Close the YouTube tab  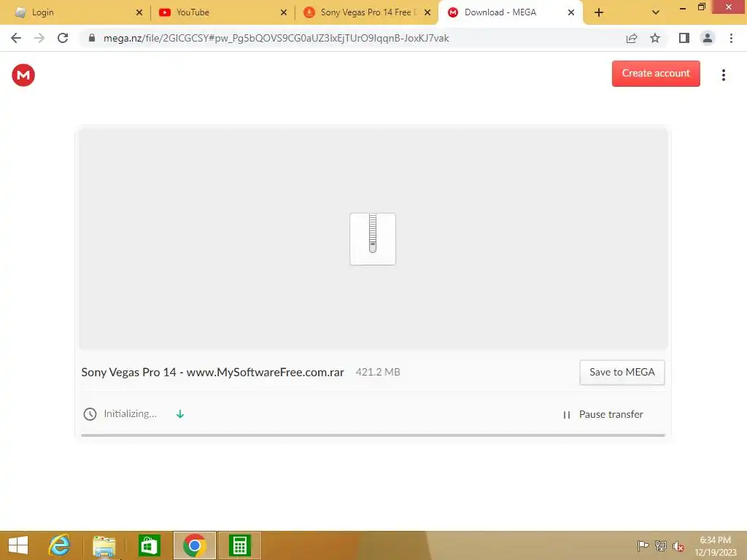(284, 12)
